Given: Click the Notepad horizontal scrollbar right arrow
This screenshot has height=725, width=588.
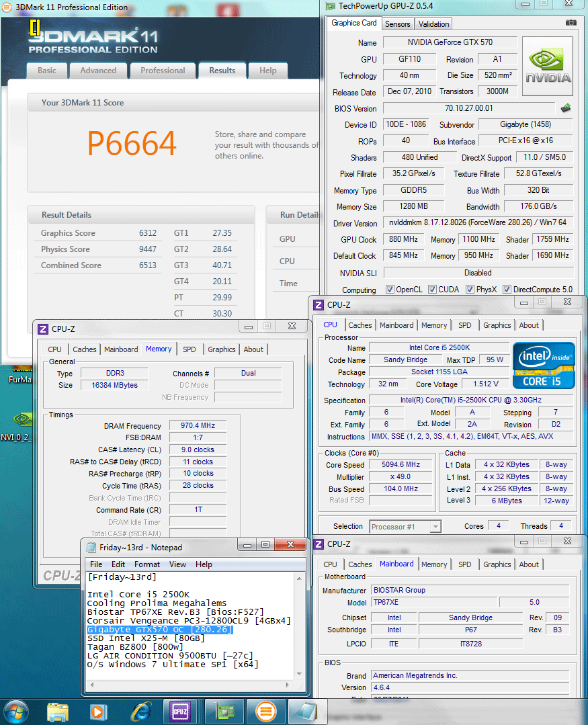Looking at the screenshot, I should 288,685.
